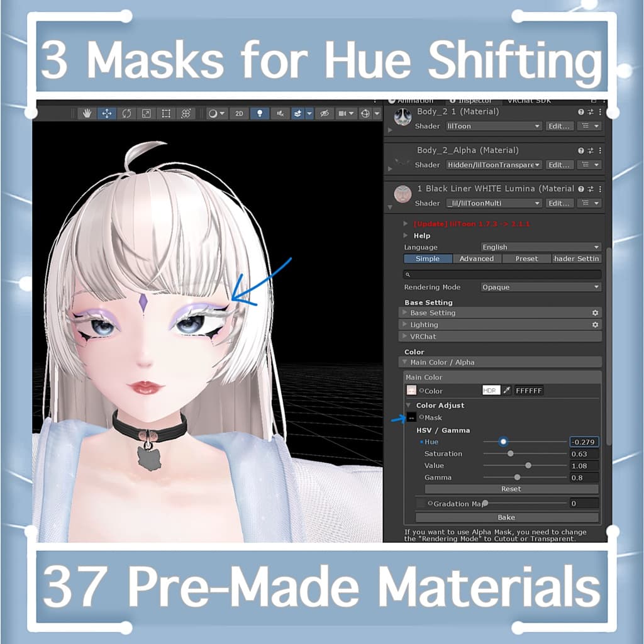Switch to the Animation tab

411,101
